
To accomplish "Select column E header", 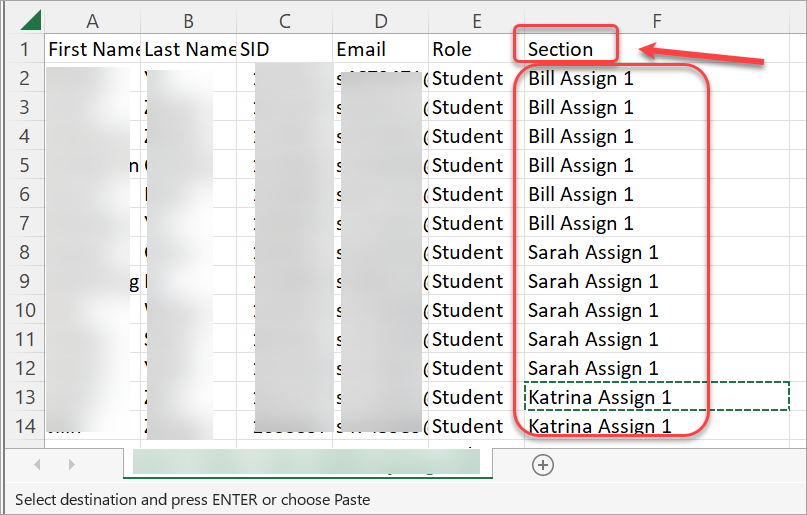I will (x=477, y=21).
